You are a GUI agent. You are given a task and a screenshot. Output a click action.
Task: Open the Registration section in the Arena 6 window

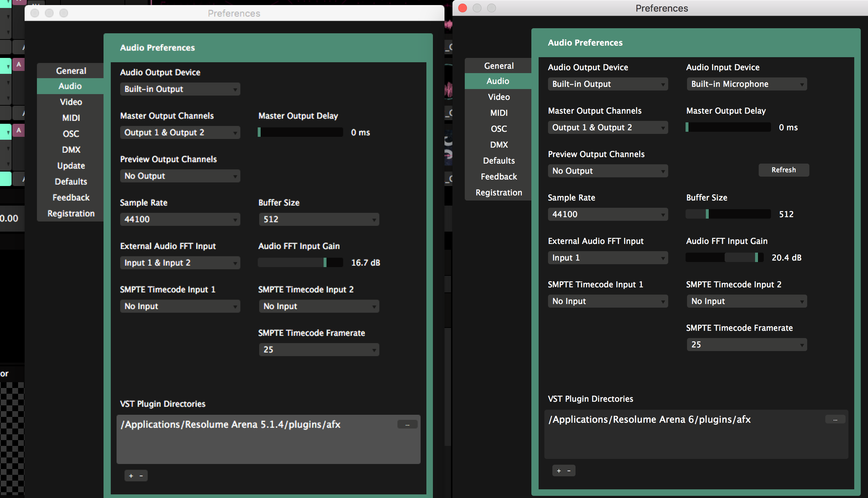click(x=498, y=193)
